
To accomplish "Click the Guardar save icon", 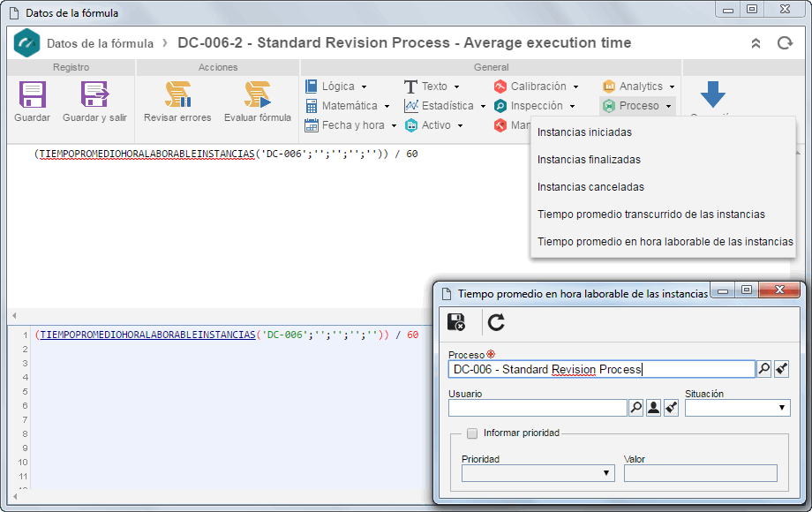I will pyautogui.click(x=32, y=94).
